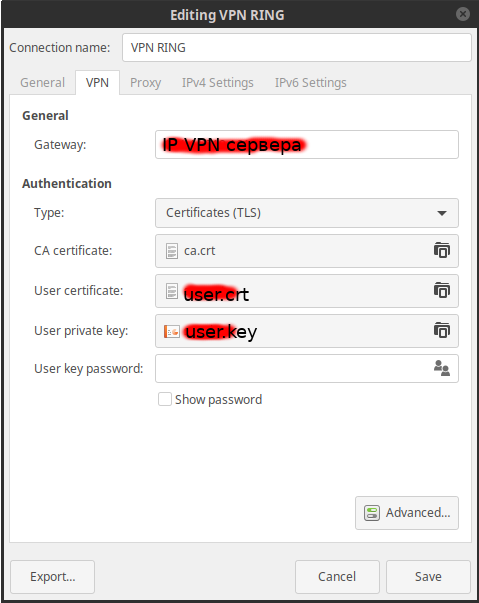This screenshot has width=479, height=603.
Task: Click the ca.crt document icon
Action: 172,251
